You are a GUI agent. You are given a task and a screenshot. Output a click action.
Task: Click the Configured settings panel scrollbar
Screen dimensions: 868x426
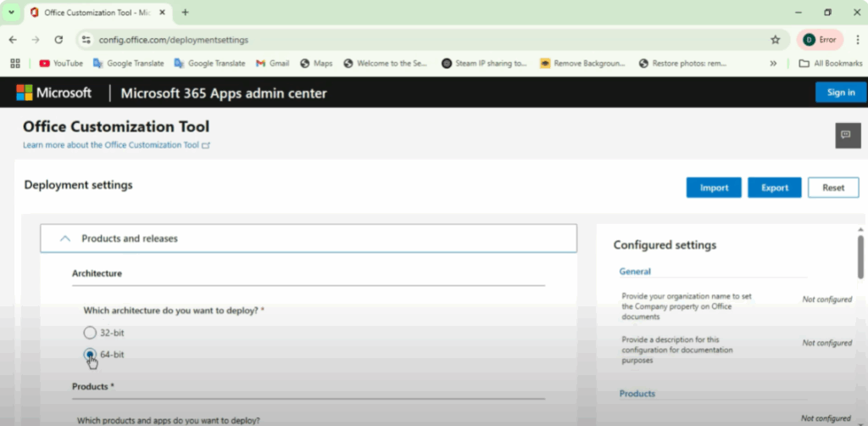[860, 257]
